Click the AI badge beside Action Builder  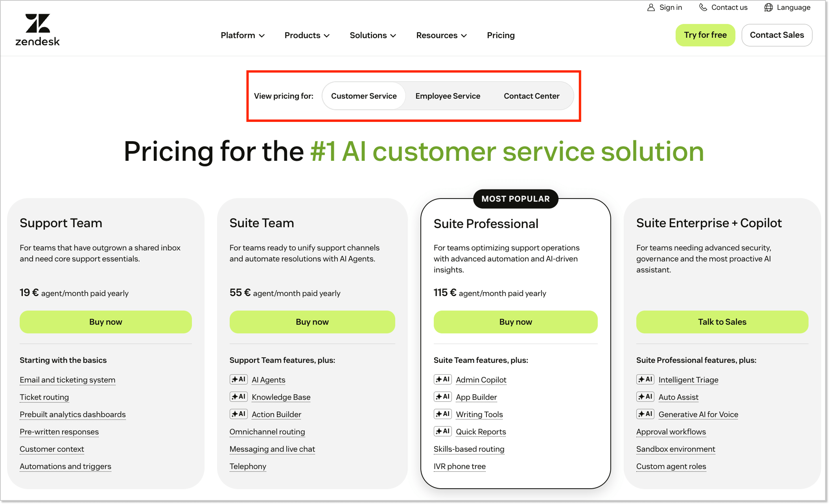[x=239, y=414]
